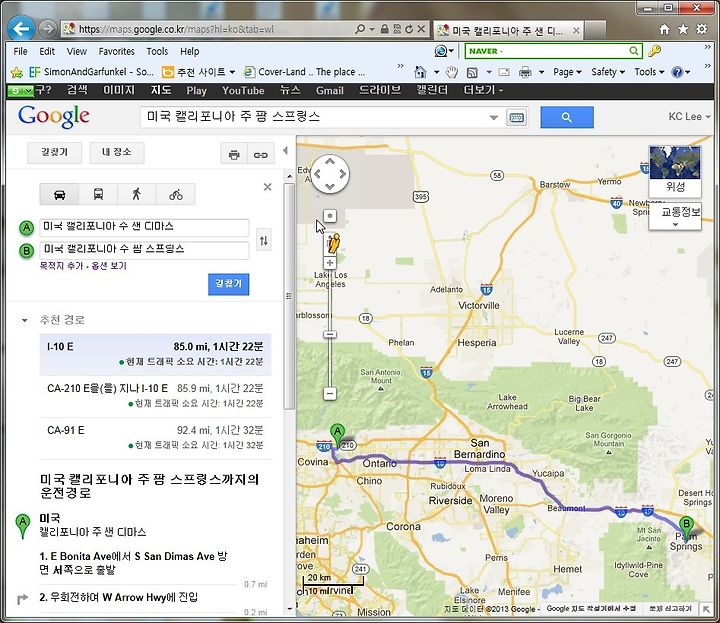Swap start and destination arrows icon
The image size is (720, 623).
[264, 240]
